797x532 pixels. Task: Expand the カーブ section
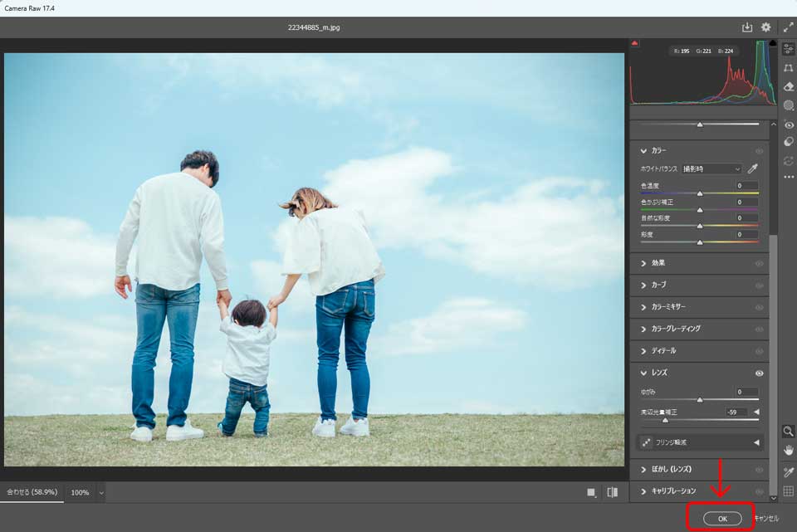tap(643, 285)
